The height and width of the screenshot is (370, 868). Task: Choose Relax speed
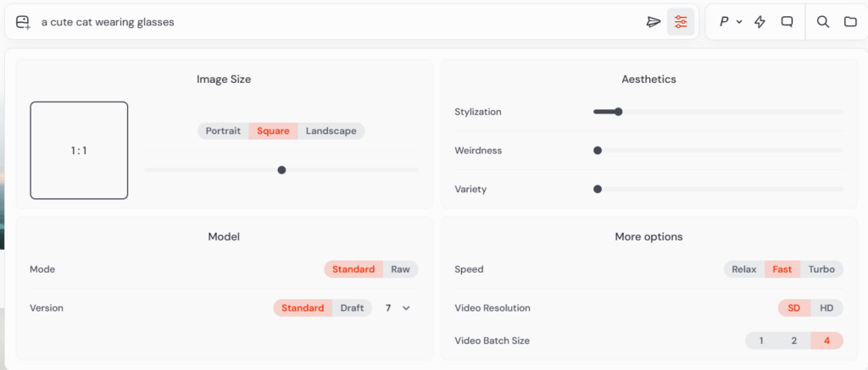pyautogui.click(x=744, y=269)
